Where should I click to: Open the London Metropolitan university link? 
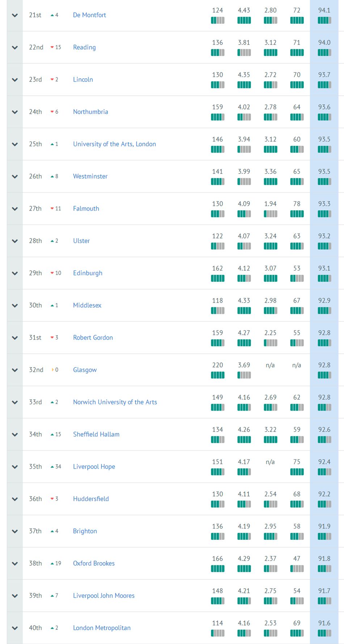pyautogui.click(x=102, y=628)
